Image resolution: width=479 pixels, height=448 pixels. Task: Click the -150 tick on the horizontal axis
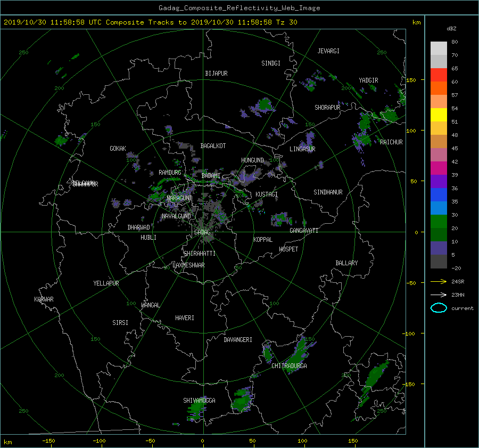(x=48, y=441)
